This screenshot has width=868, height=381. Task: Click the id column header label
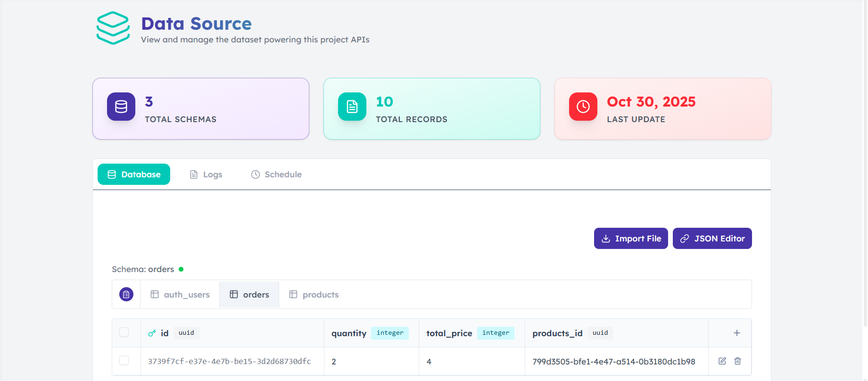pos(165,333)
